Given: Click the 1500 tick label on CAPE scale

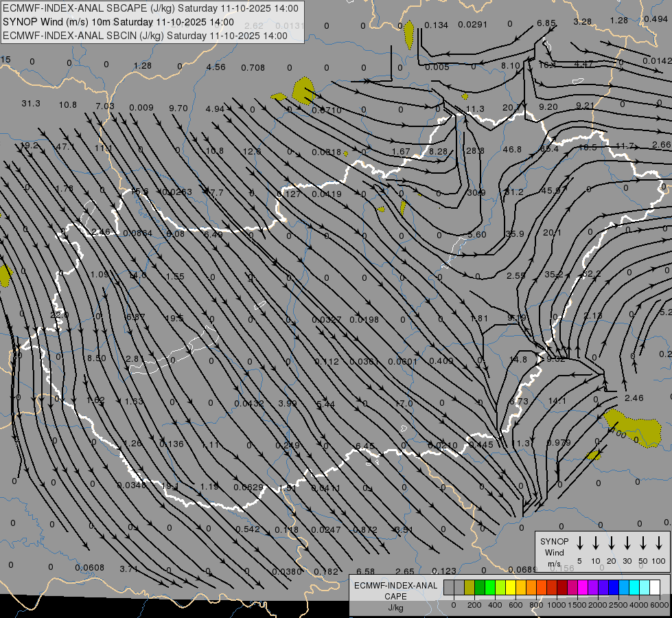Looking at the screenshot, I should click(577, 605).
